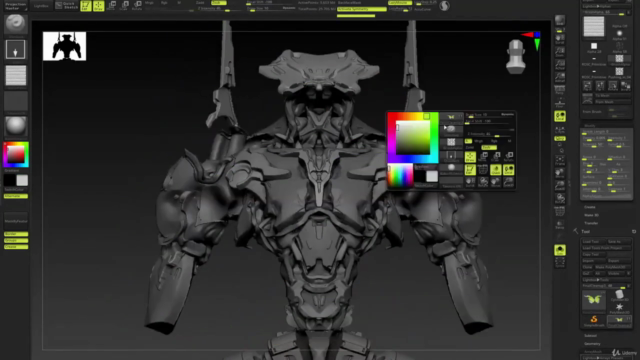Click the Draw icon in the popup panel
Screen dimensions: 640x360
[470, 157]
